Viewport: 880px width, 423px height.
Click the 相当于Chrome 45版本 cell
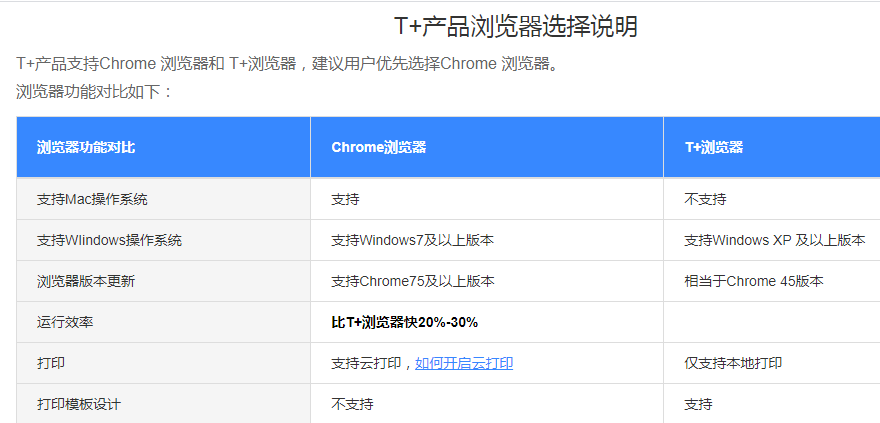[754, 281]
